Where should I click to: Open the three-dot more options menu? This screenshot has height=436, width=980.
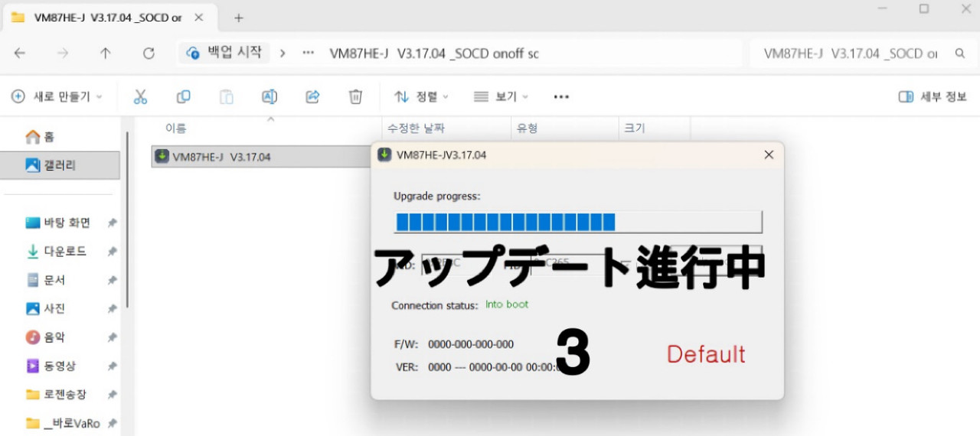(561, 96)
